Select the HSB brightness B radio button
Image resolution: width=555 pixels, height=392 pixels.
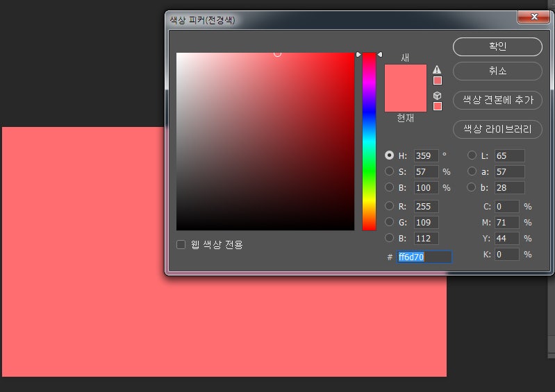coord(390,187)
